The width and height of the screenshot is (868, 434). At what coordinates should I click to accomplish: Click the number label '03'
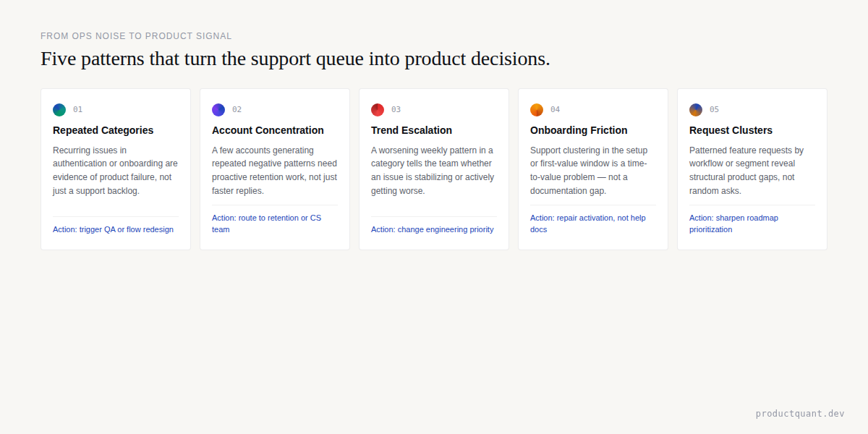(x=396, y=110)
